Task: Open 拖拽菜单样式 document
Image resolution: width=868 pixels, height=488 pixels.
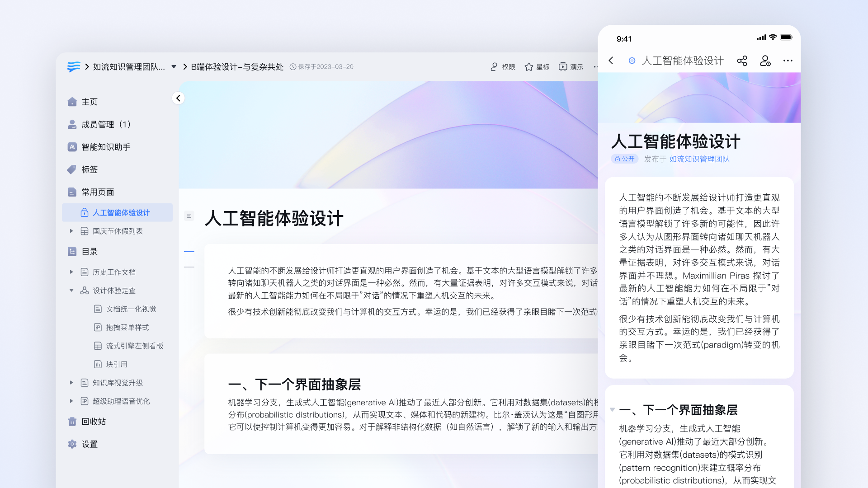Action: 127,328
